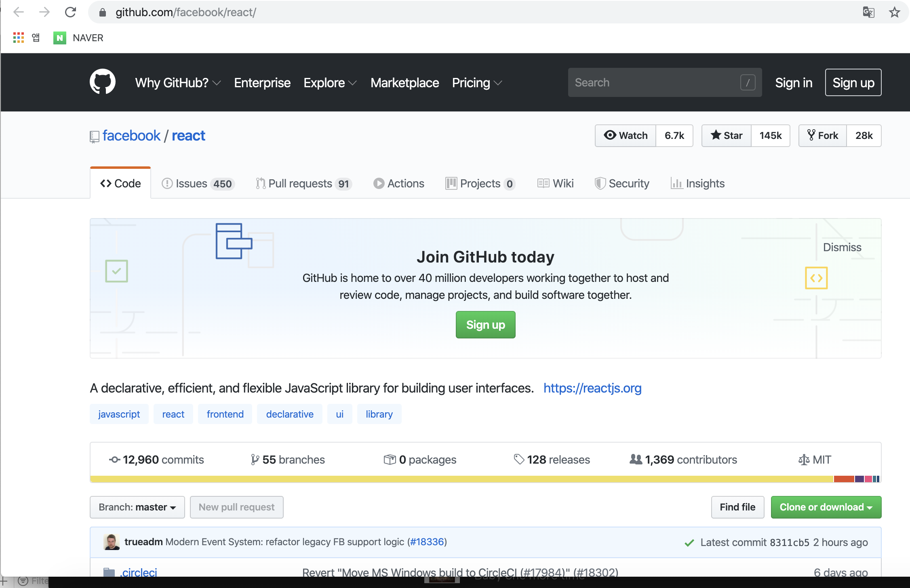Open the https://reactjs.org link

[592, 388]
